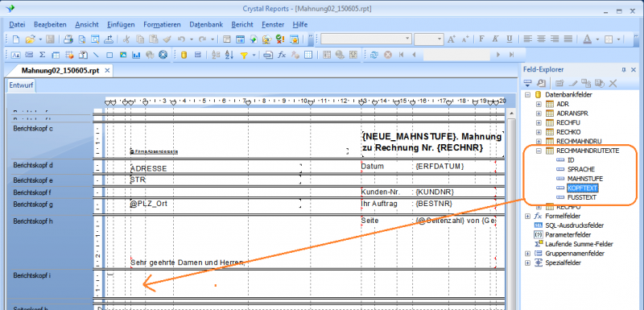Toggle centered text alignment
The image size is (644, 310).
pyautogui.click(x=541, y=39)
